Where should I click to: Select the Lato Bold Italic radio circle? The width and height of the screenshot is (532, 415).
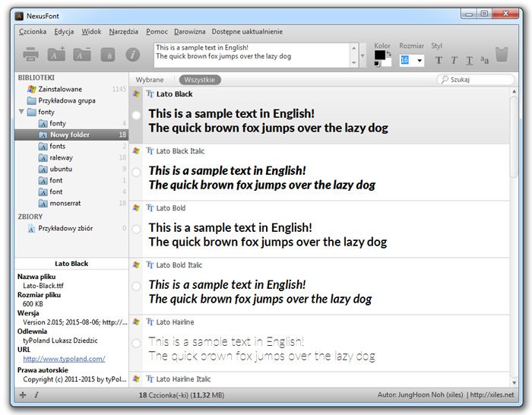(x=136, y=287)
